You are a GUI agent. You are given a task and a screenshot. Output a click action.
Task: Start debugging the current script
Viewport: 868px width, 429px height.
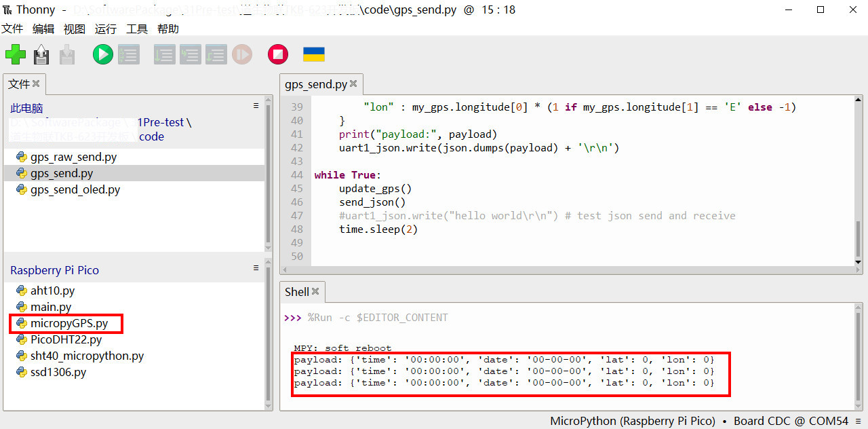point(129,54)
